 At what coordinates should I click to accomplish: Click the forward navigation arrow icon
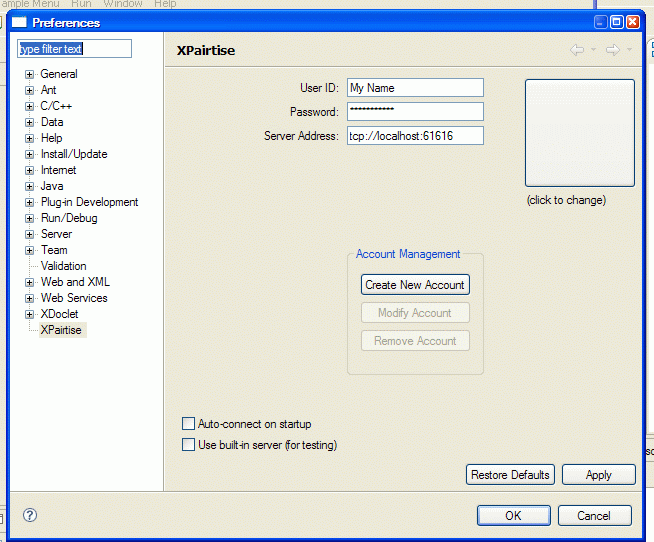click(x=612, y=50)
